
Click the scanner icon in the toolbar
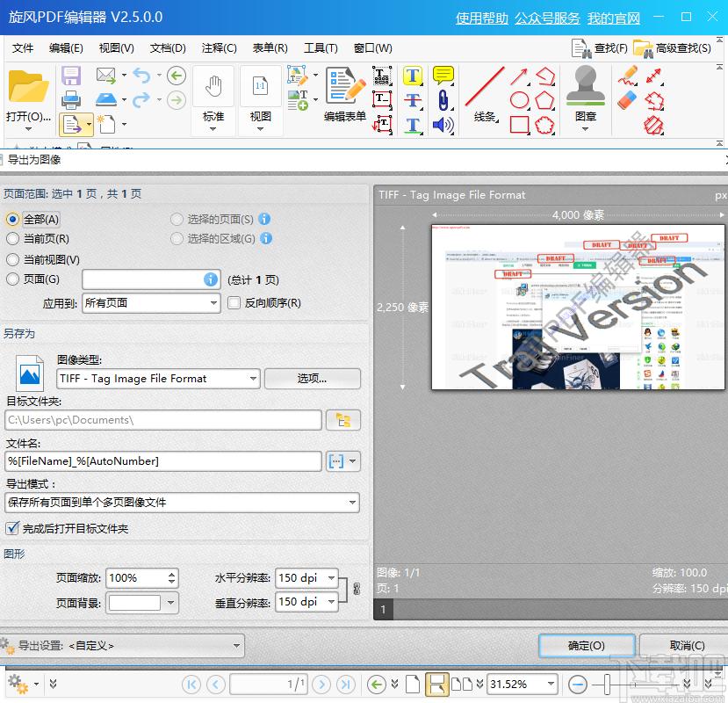[106, 99]
